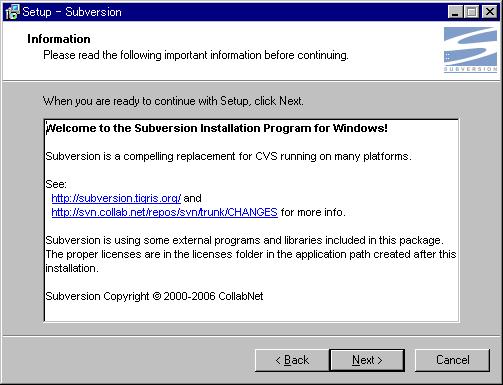Screen dimensions: 503x385
Task: Click the 'Setup - Subversion' title bar text
Action: pyautogui.click(x=72, y=12)
